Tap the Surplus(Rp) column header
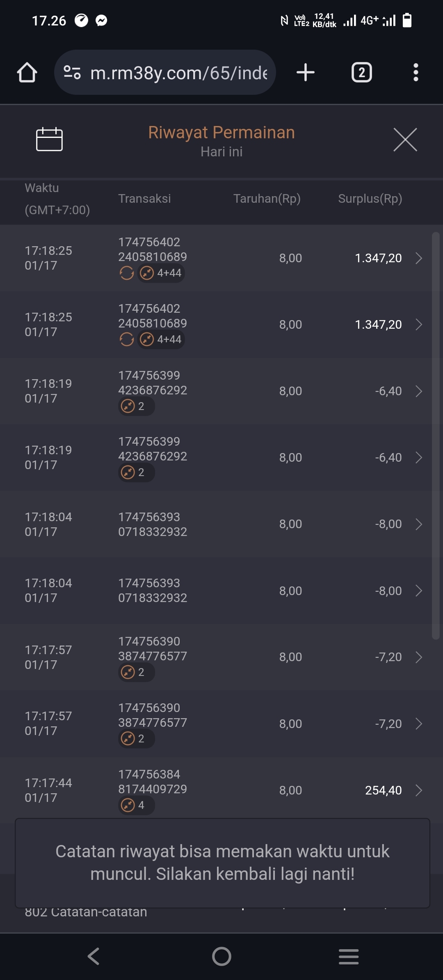 [370, 199]
